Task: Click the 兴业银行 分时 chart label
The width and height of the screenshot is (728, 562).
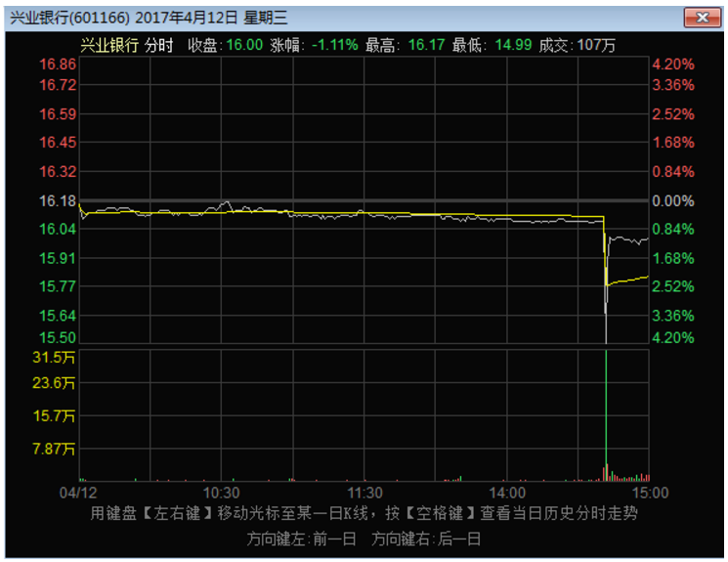Action: click(x=127, y=45)
